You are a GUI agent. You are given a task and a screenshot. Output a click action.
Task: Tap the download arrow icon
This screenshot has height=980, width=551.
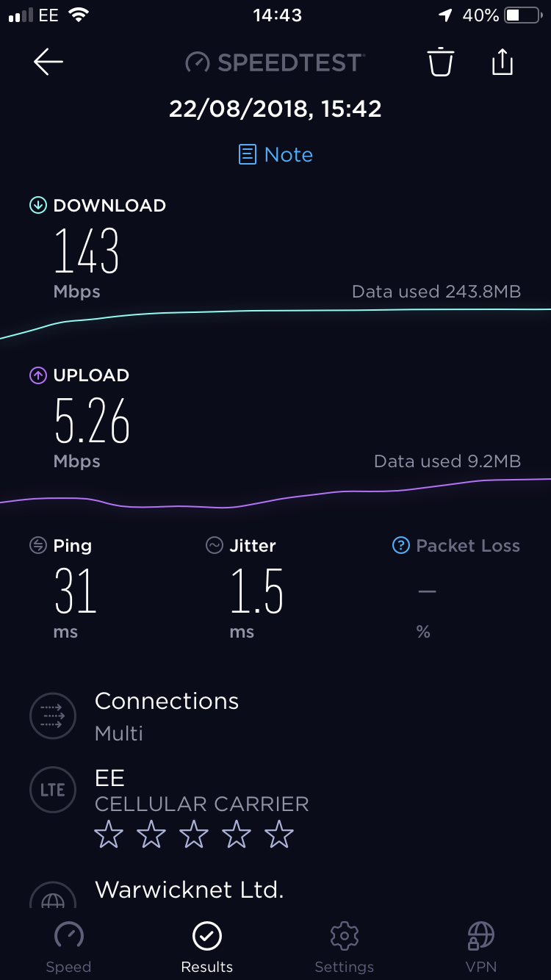click(x=37, y=206)
